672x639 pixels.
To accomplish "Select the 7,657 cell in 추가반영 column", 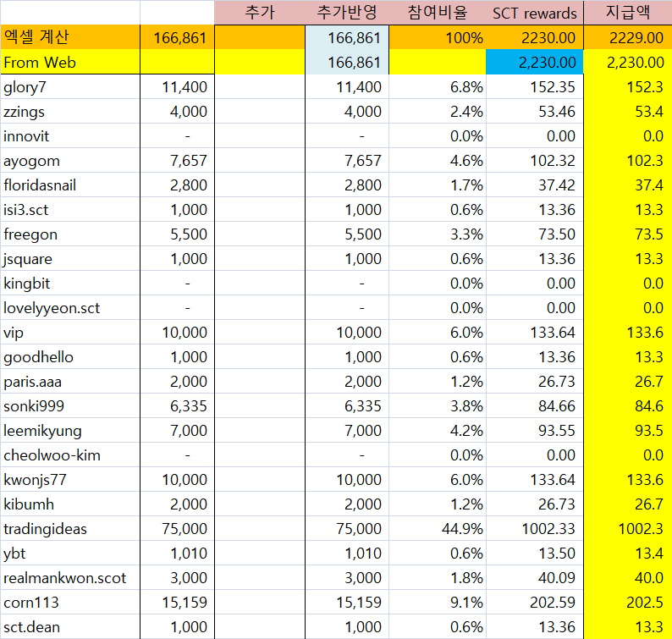I will (347, 161).
